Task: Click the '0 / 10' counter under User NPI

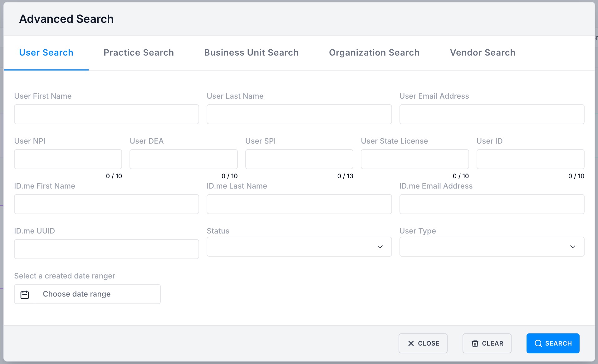Action: click(x=114, y=176)
